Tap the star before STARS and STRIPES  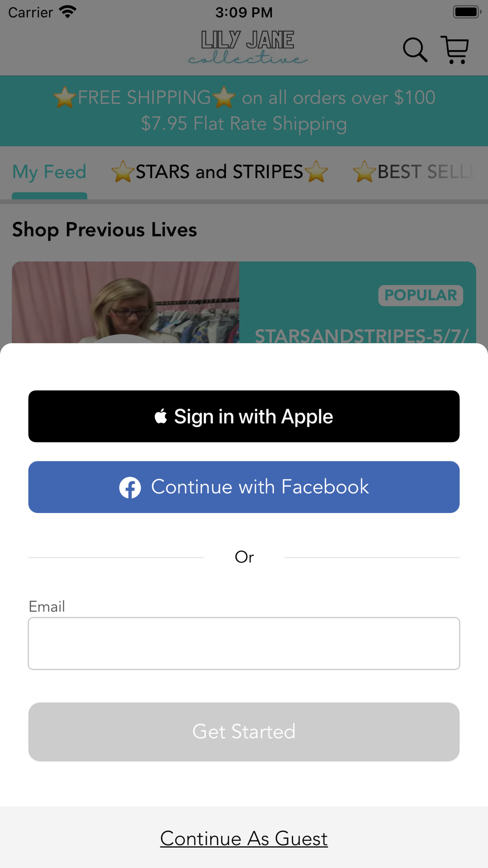(122, 172)
